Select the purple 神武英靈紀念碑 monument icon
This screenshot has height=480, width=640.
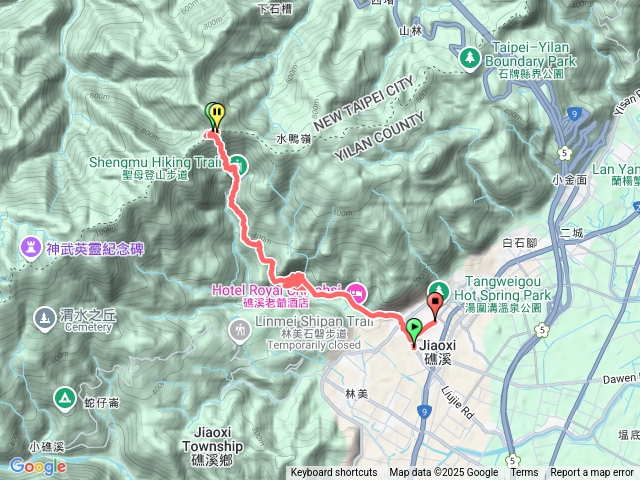(31, 247)
